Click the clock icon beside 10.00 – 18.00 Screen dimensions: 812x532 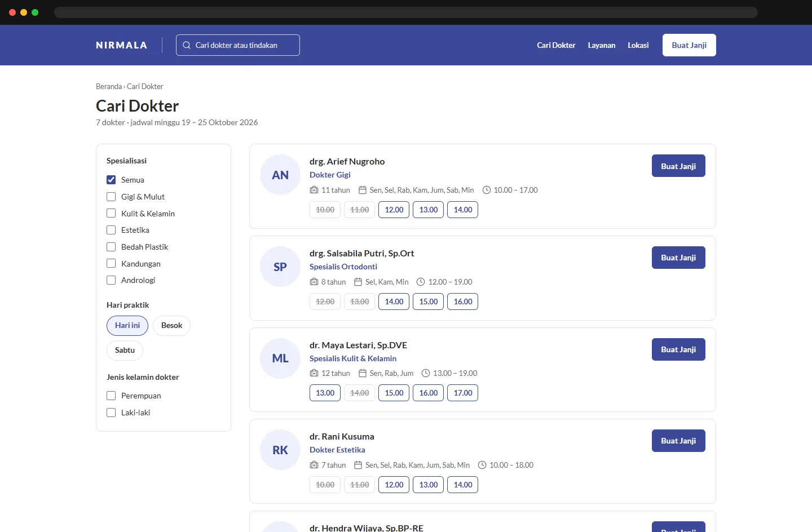coord(482,465)
